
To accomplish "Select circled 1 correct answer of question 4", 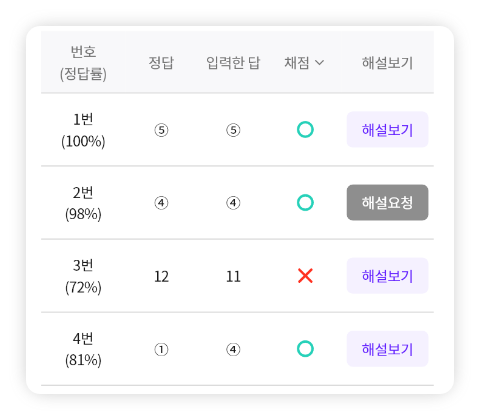I will (161, 350).
